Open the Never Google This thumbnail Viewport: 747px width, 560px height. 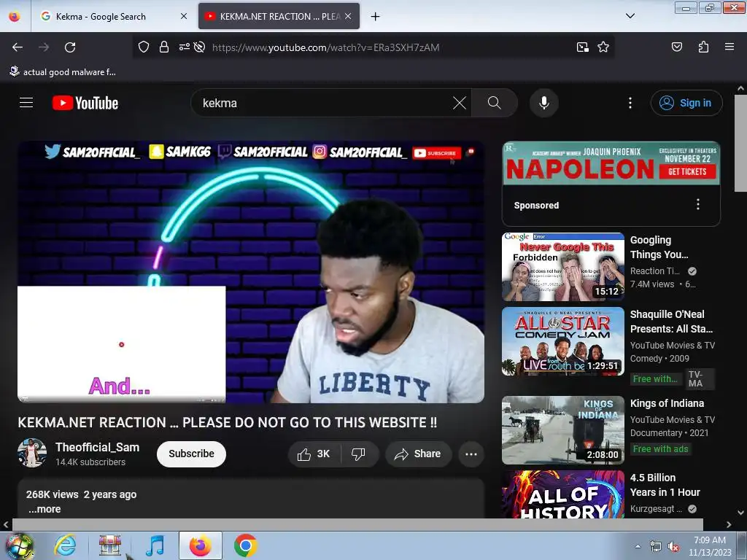pos(562,267)
